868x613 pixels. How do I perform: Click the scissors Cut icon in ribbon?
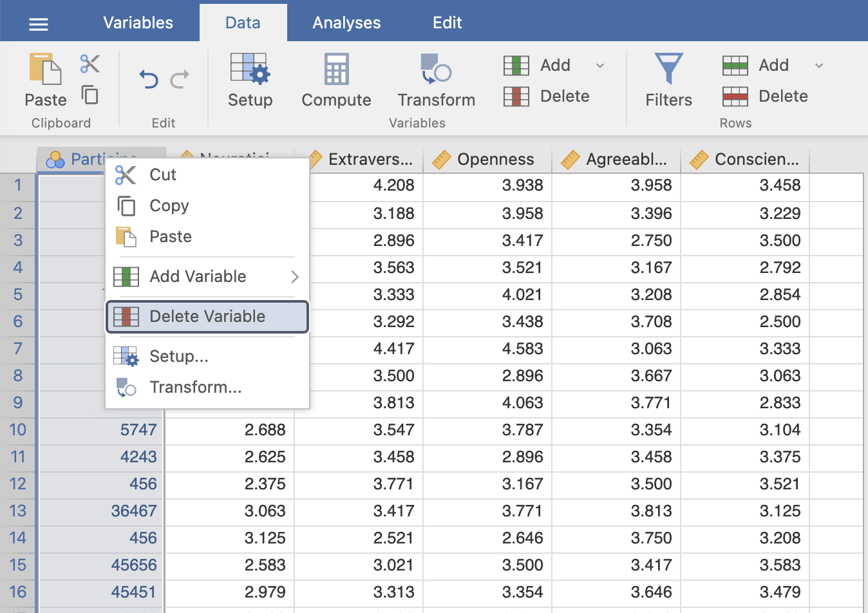click(90, 64)
